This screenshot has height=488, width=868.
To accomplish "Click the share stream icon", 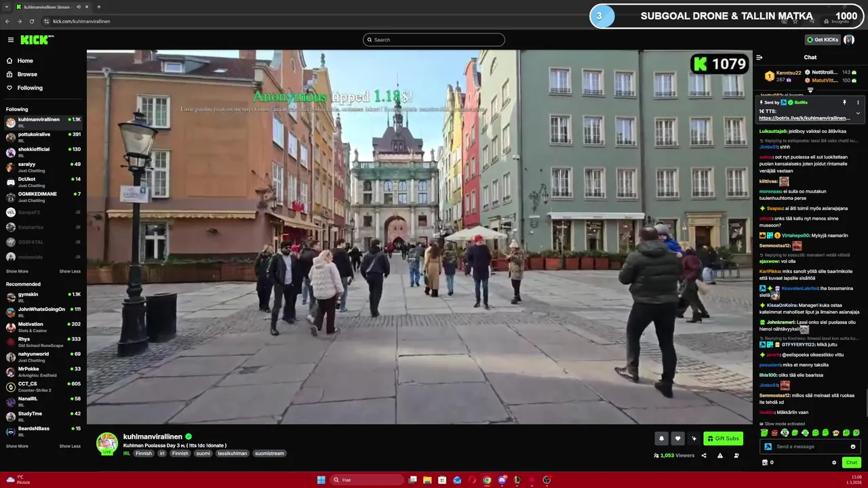I will (x=704, y=455).
